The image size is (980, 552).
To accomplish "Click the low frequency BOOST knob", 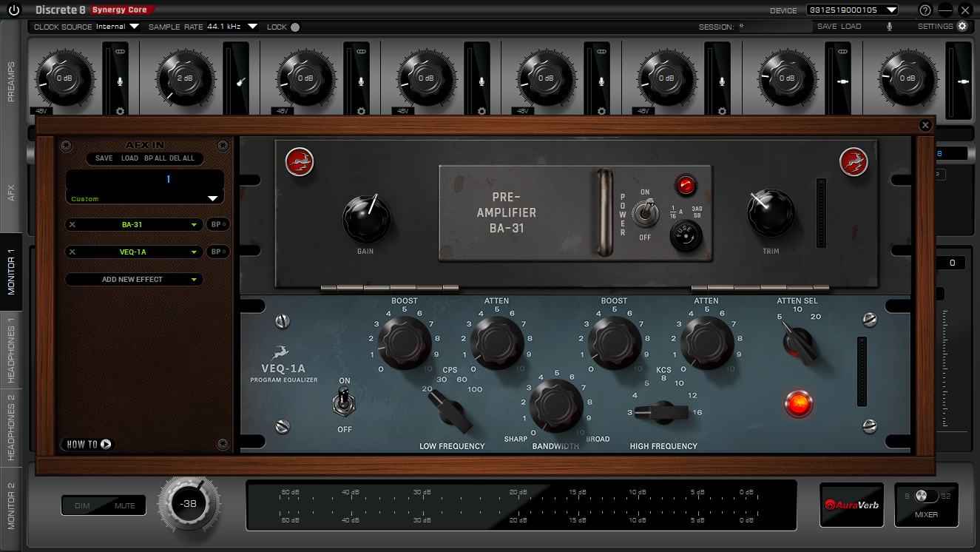I will coord(404,343).
